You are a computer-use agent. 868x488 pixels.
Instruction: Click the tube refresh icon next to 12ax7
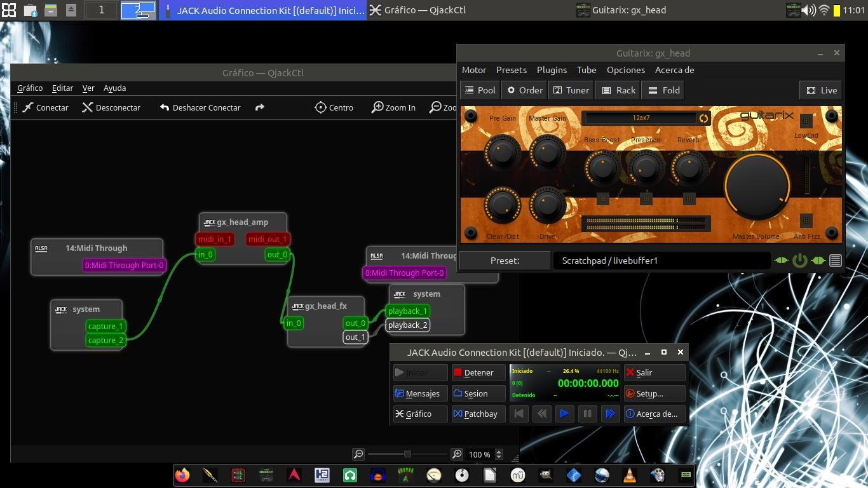tap(703, 118)
